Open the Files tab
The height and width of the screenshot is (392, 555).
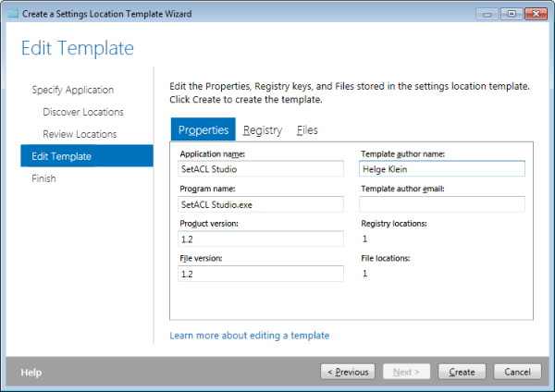coord(307,129)
